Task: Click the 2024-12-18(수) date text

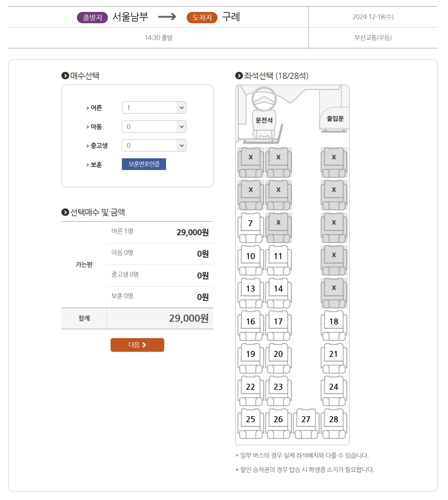Action: pyautogui.click(x=373, y=17)
